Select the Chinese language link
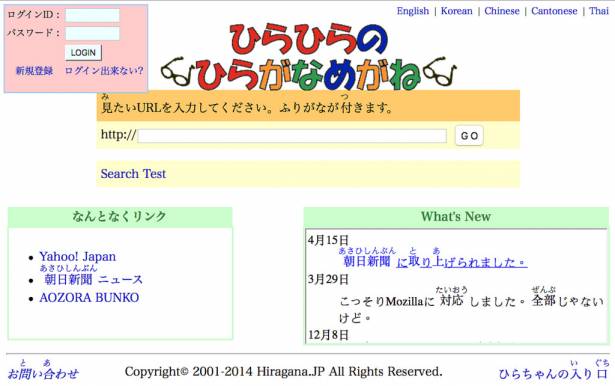615x386 pixels. [x=502, y=11]
